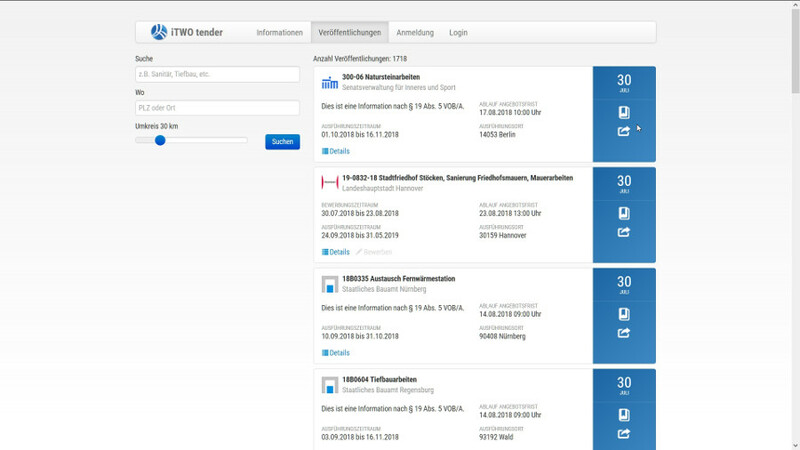Click the share icon for 300-06 Natursteinarbeiten
Image resolution: width=800 pixels, height=450 pixels.
coord(624,131)
